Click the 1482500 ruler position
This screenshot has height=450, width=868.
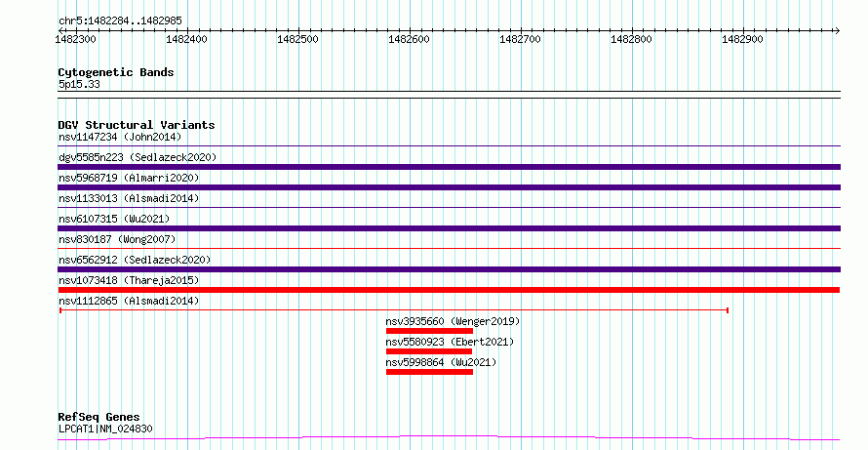pos(297,39)
